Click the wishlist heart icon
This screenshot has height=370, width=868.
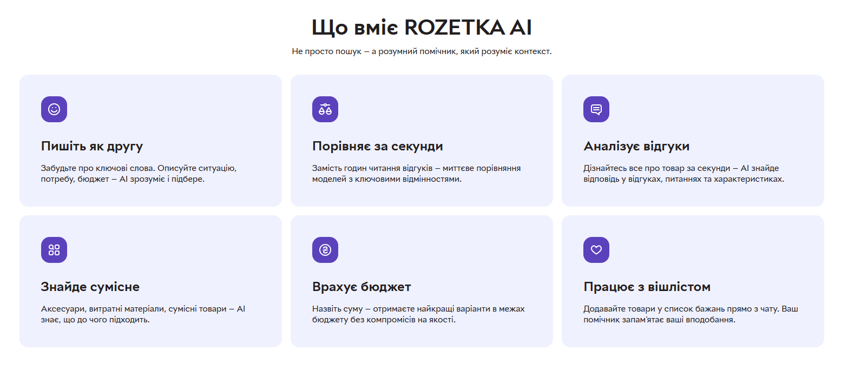pyautogui.click(x=596, y=250)
